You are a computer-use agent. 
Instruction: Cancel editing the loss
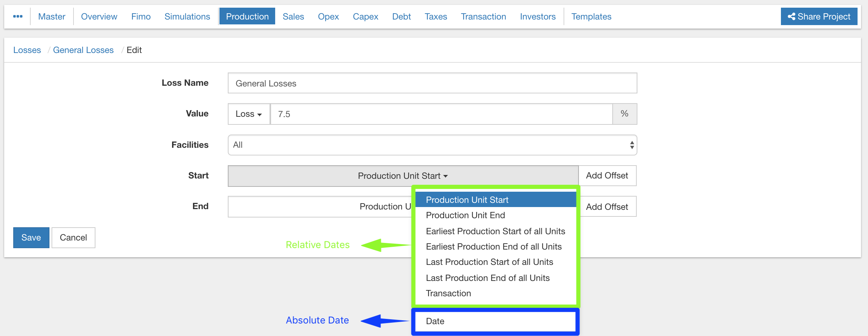coord(73,238)
